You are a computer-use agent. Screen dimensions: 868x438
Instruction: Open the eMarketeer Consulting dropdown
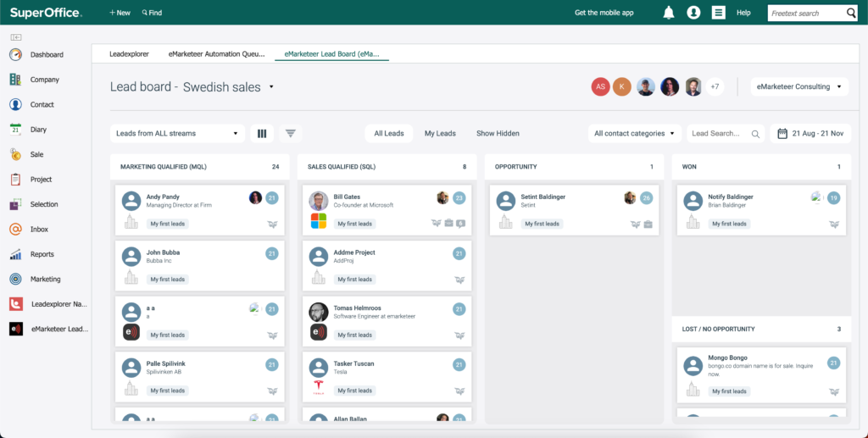[x=800, y=86]
